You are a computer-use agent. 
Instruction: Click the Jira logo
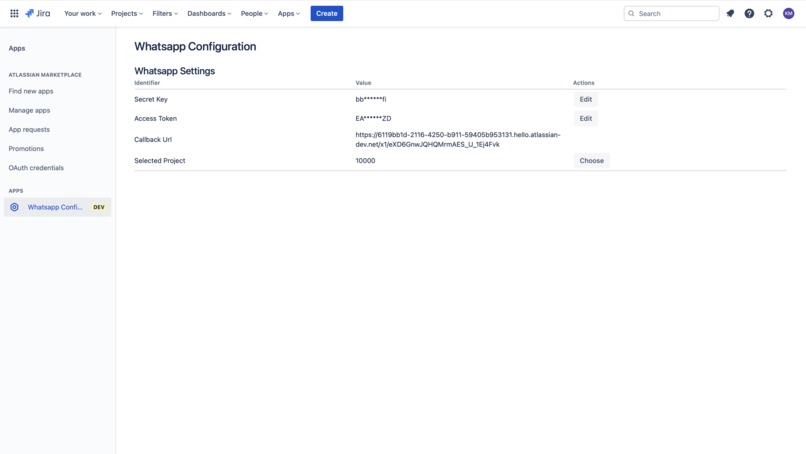tap(38, 13)
